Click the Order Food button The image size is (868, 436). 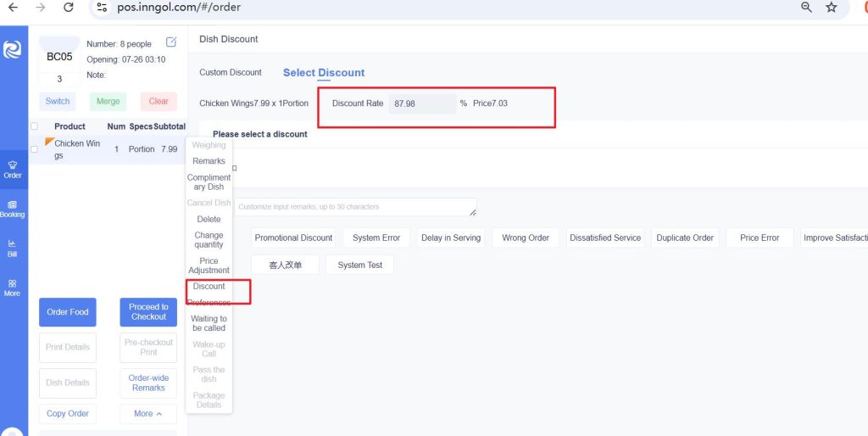(x=68, y=312)
